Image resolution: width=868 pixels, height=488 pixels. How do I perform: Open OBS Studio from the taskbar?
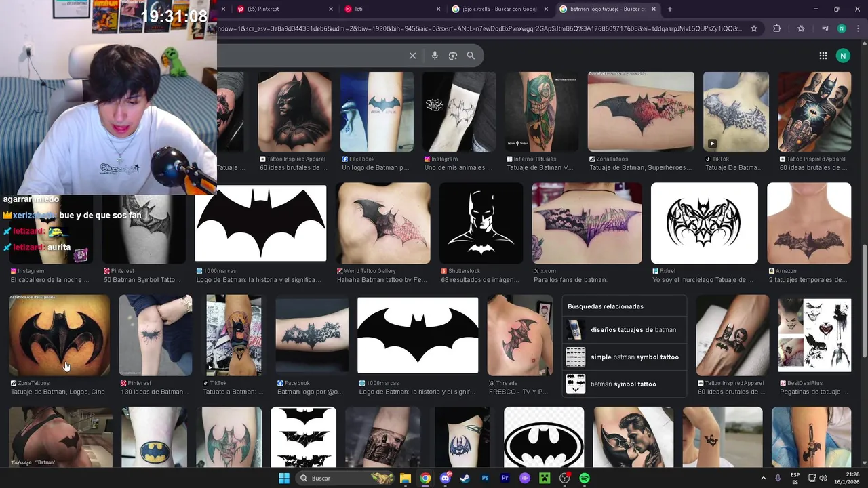pyautogui.click(x=565, y=478)
